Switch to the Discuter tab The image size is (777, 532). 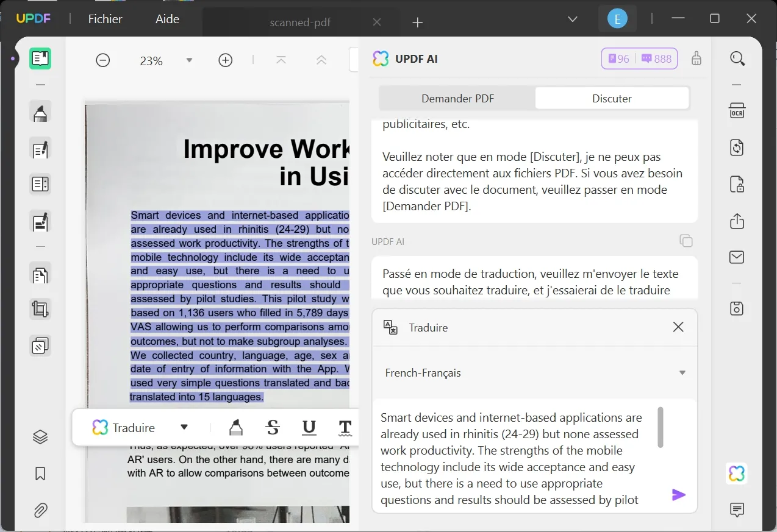click(612, 98)
